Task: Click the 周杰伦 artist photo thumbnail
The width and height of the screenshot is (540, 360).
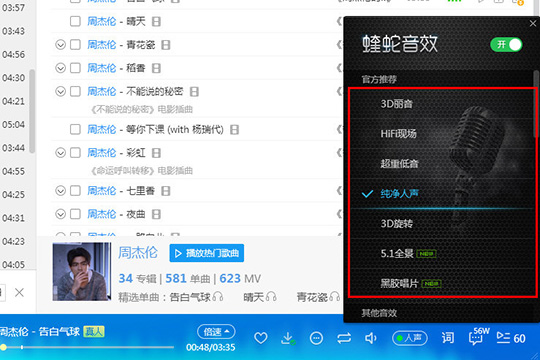Action: (x=82, y=271)
